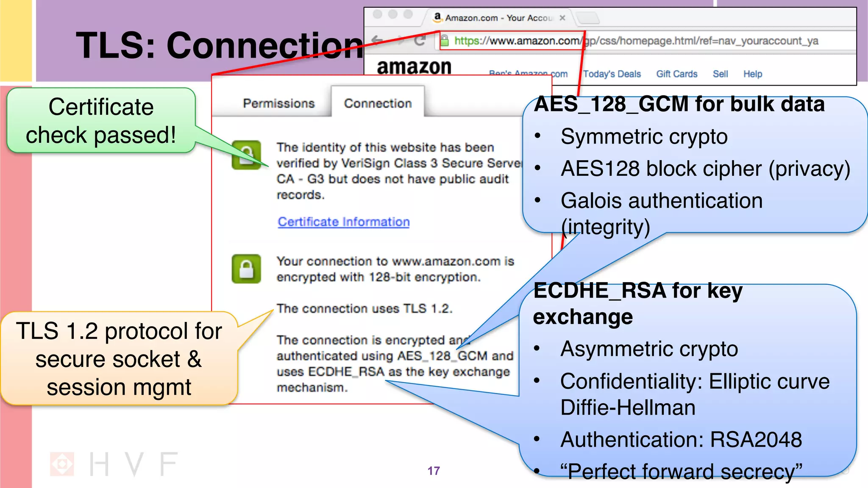Click the 'ECDHE_RSA for key exchange' heading
Image resolution: width=868 pixels, height=488 pixels.
pyautogui.click(x=638, y=304)
